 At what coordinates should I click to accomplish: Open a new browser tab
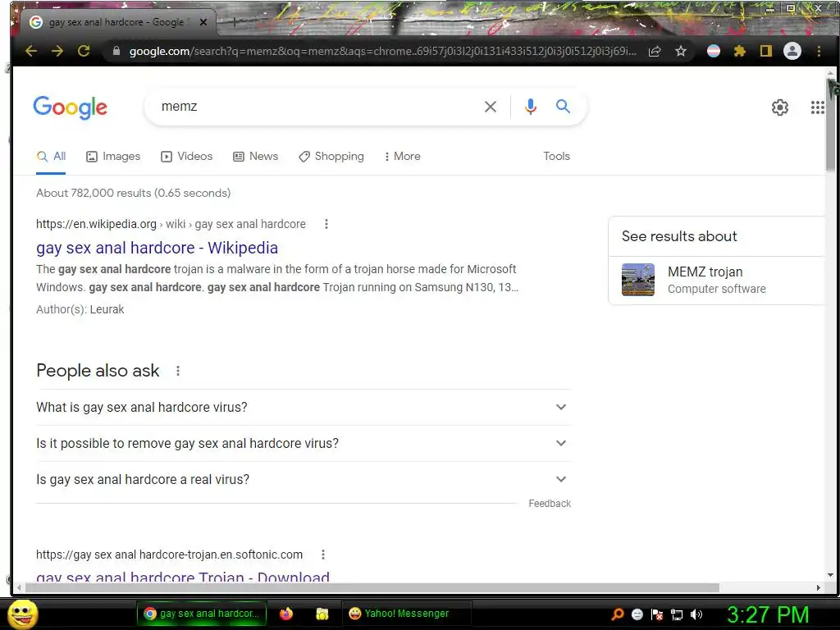(x=234, y=22)
